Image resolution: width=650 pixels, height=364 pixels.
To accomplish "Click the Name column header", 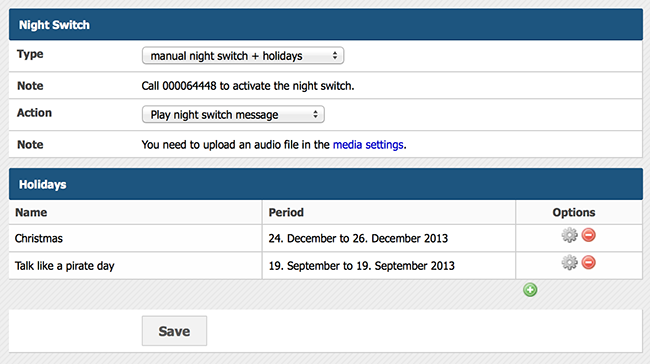I will pyautogui.click(x=135, y=212).
